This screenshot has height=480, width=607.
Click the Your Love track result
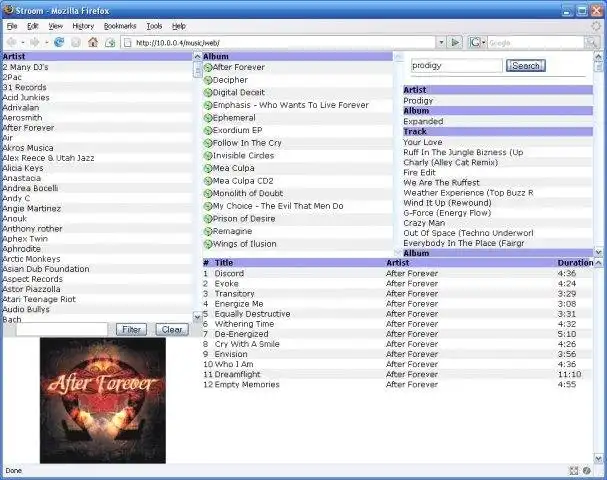pos(422,142)
